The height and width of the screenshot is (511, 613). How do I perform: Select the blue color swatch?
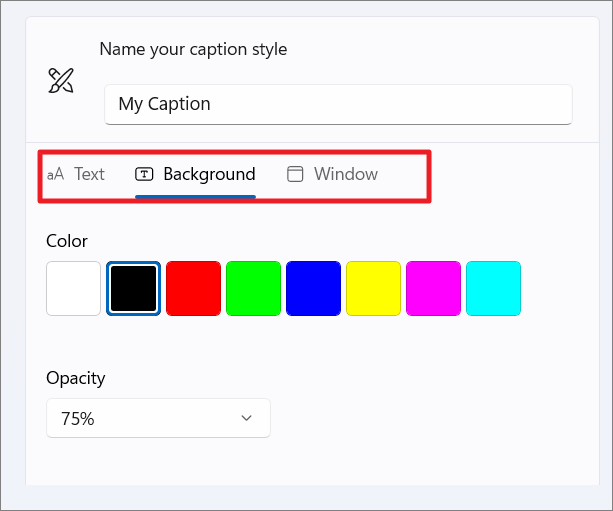click(x=314, y=289)
